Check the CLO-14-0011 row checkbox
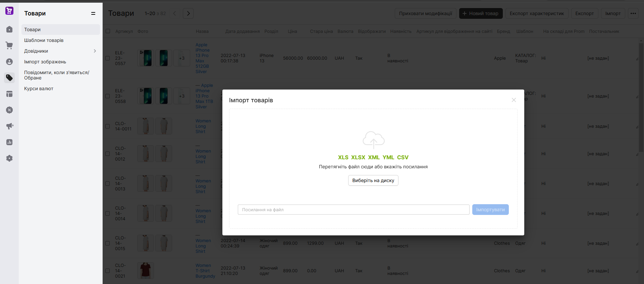 [x=108, y=126]
